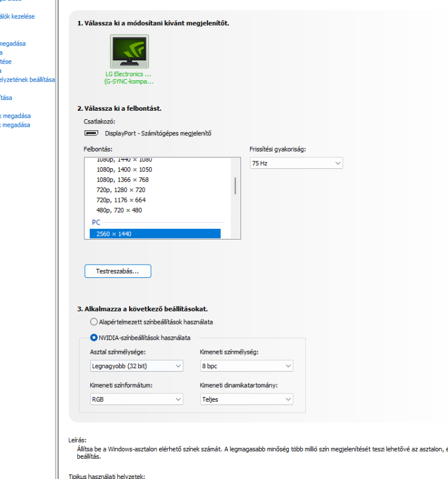Click the 'LG Electronics ...' monitor label
The height and width of the screenshot is (479, 448).
pos(129,74)
